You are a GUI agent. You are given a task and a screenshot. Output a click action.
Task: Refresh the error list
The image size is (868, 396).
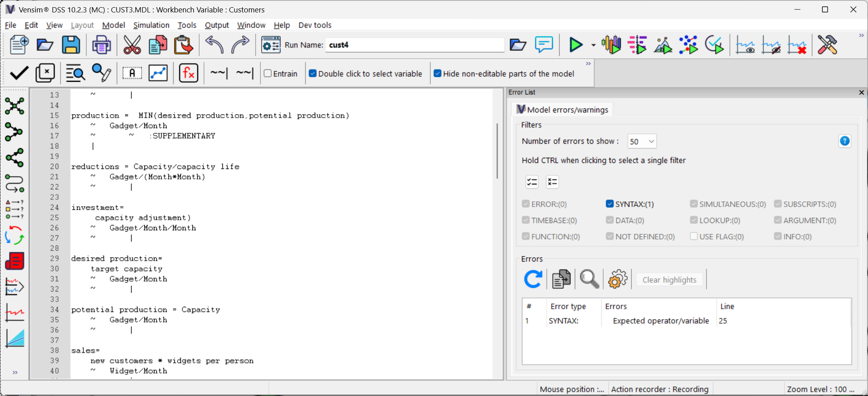533,279
